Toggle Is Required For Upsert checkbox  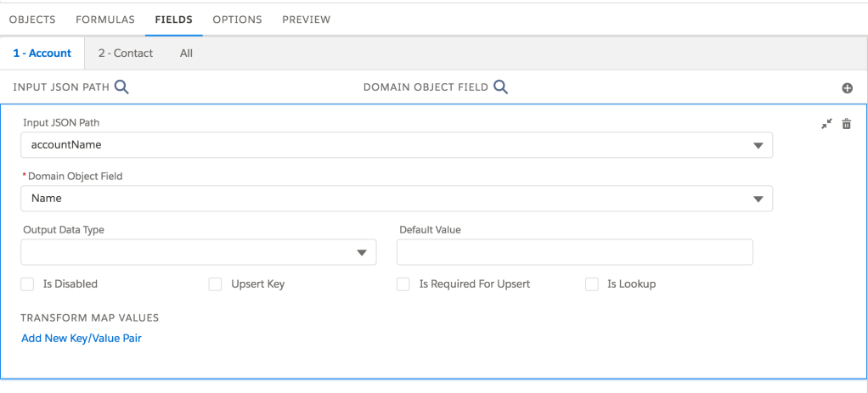(x=403, y=284)
